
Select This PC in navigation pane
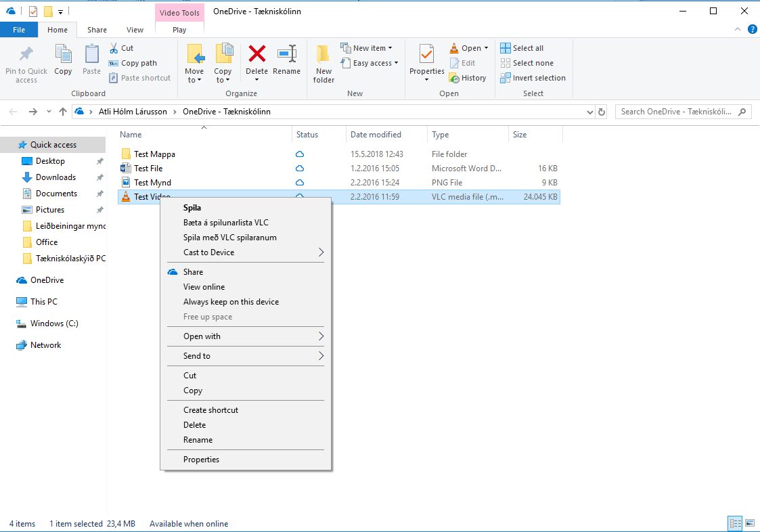tap(44, 302)
